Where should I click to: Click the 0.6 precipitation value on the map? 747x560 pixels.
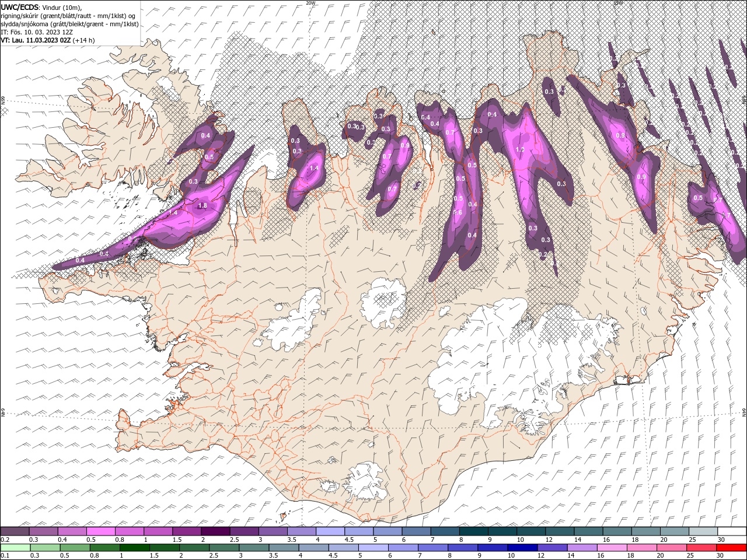tap(458, 213)
